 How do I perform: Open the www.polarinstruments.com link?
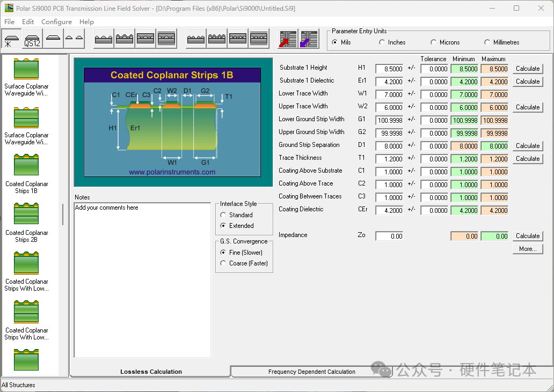click(x=172, y=172)
